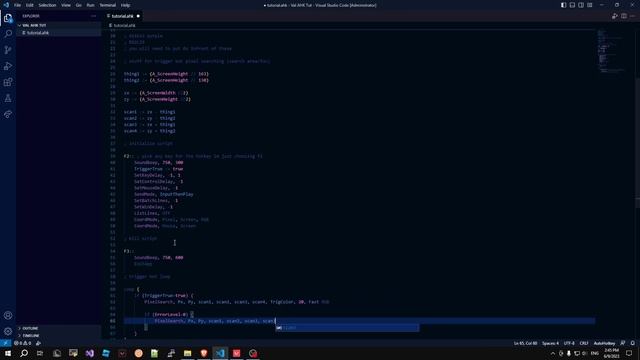The image size is (640, 360).
Task: Click the remote window indicator in status bar
Action: point(5,343)
